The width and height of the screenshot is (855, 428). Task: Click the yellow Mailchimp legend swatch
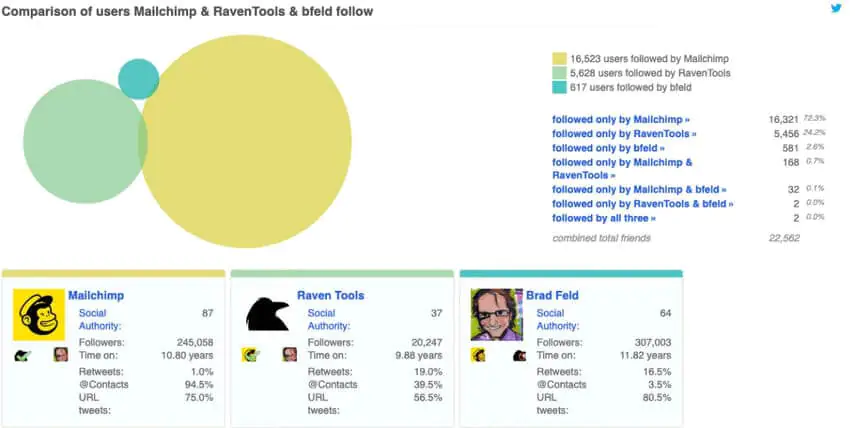560,59
